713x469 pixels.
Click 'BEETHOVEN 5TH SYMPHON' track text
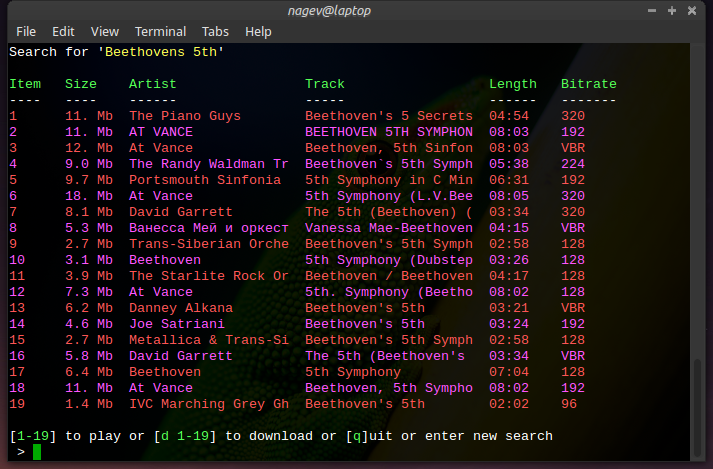pyautogui.click(x=389, y=132)
